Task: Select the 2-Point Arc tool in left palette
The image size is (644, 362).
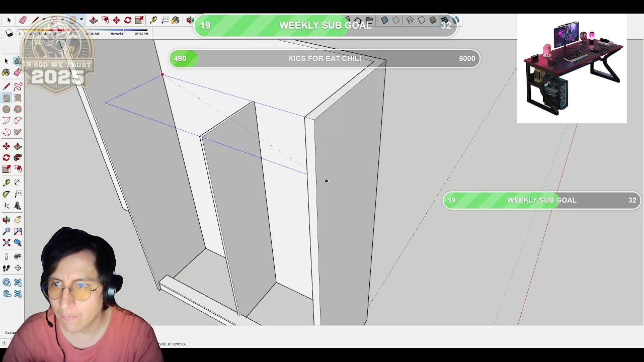Action: (18, 120)
